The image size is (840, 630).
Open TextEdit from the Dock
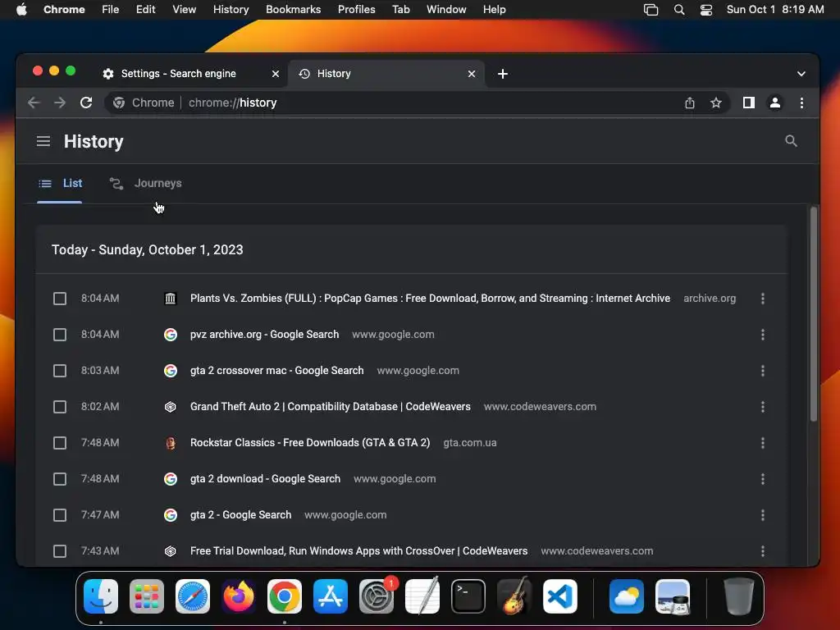pos(422,596)
